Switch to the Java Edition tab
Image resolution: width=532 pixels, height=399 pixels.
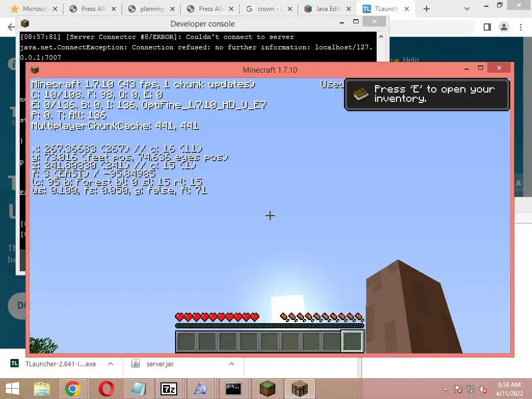click(x=327, y=9)
